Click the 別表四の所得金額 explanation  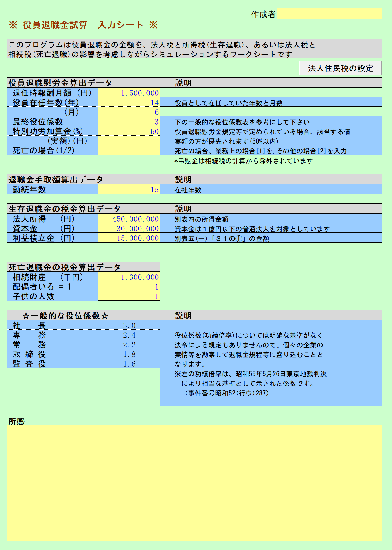pyautogui.click(x=202, y=219)
